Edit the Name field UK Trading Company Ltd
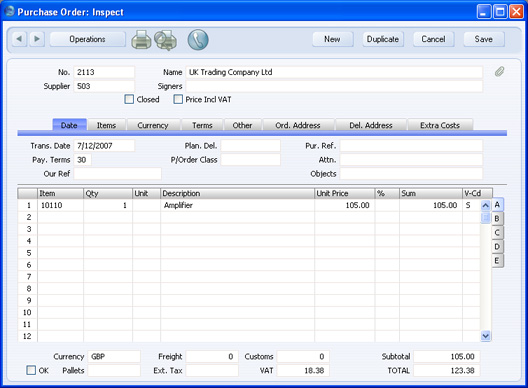528x388 pixels. (x=334, y=72)
